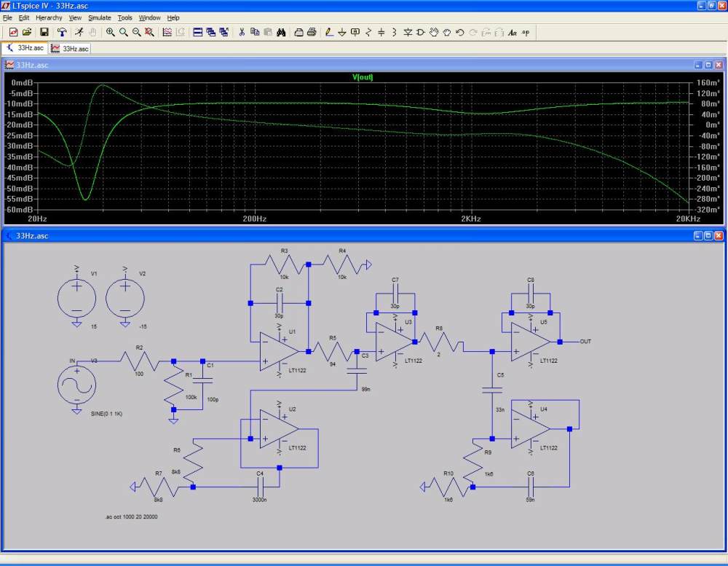This screenshot has height=566, width=728.
Task: Select voltage source V1 symbol
Action: [76, 298]
